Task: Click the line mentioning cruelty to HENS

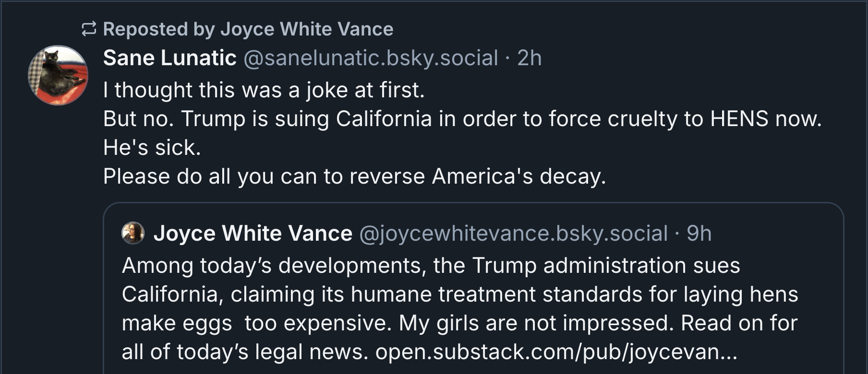Action: 462,119
